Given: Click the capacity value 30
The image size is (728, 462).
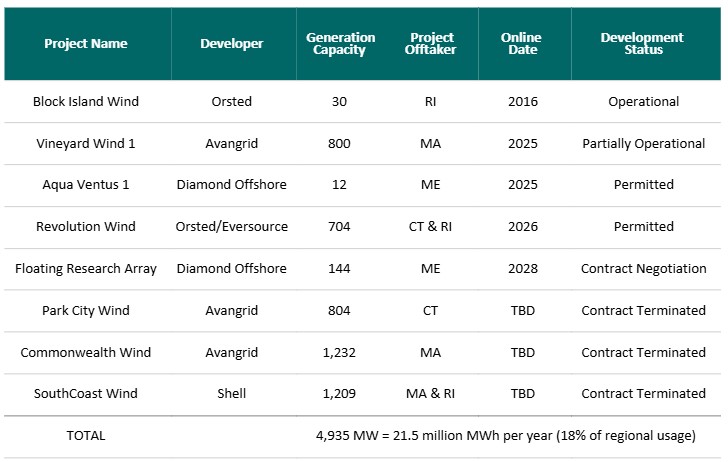Looking at the screenshot, I should (339, 102).
